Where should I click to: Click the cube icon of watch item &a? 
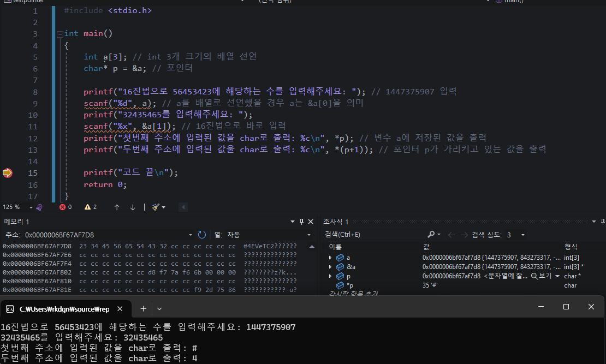click(x=340, y=267)
